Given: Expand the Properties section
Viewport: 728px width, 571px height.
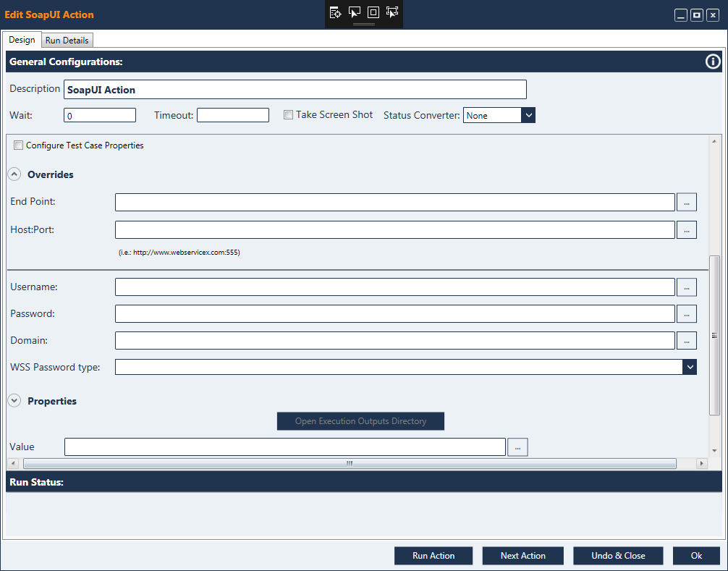Looking at the screenshot, I should pos(14,401).
